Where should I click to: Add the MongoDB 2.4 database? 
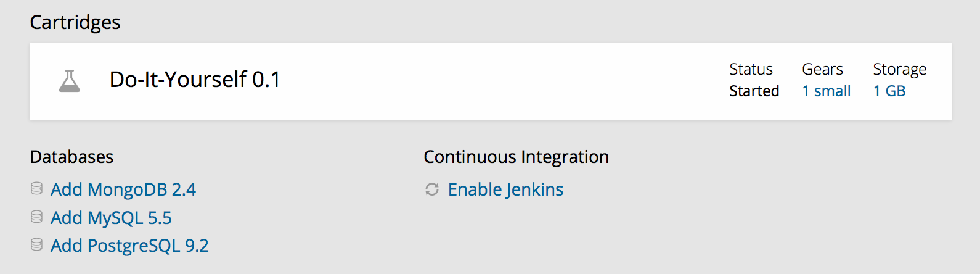pos(123,189)
